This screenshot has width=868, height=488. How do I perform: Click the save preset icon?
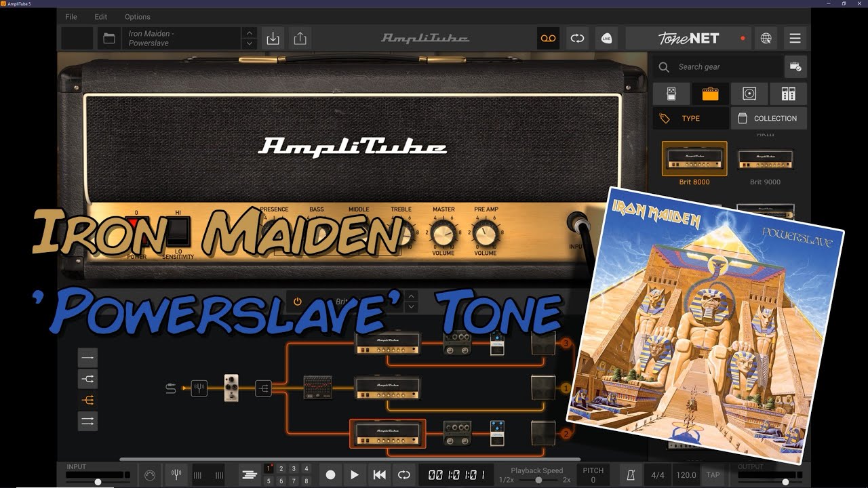click(273, 39)
